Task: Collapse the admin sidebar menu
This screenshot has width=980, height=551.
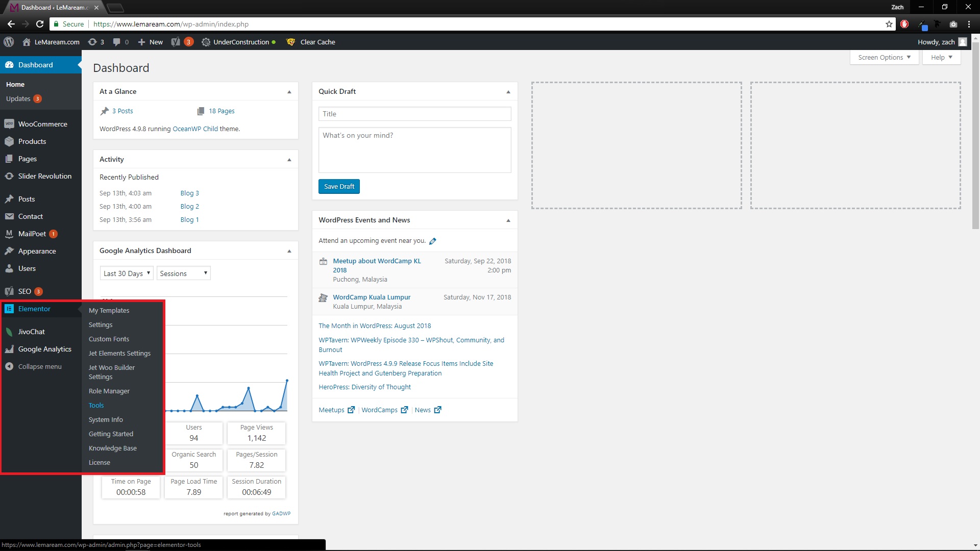Action: click(x=41, y=366)
